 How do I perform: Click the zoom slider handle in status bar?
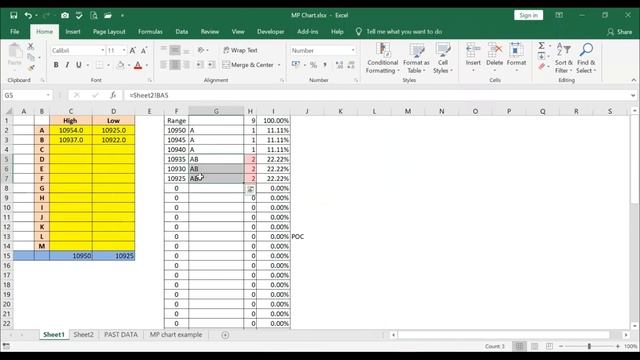[x=589, y=346]
